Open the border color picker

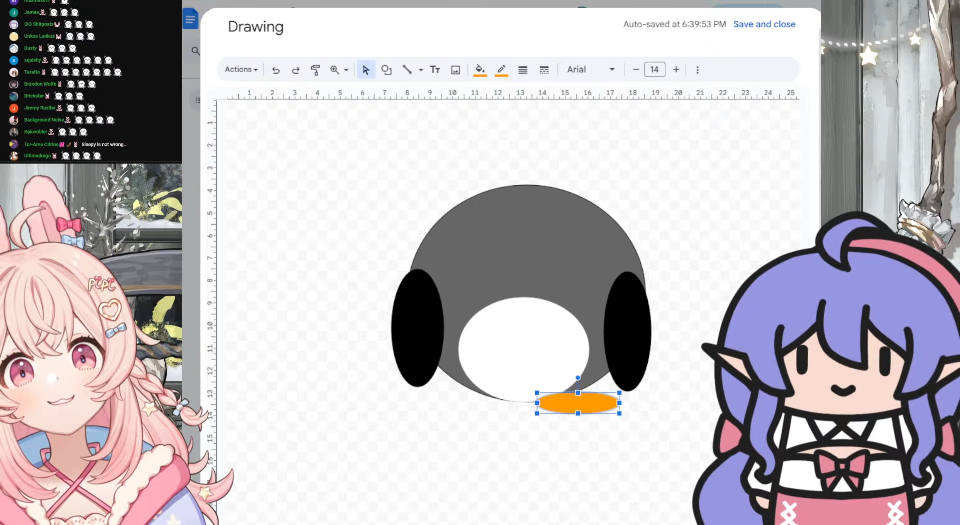(501, 70)
